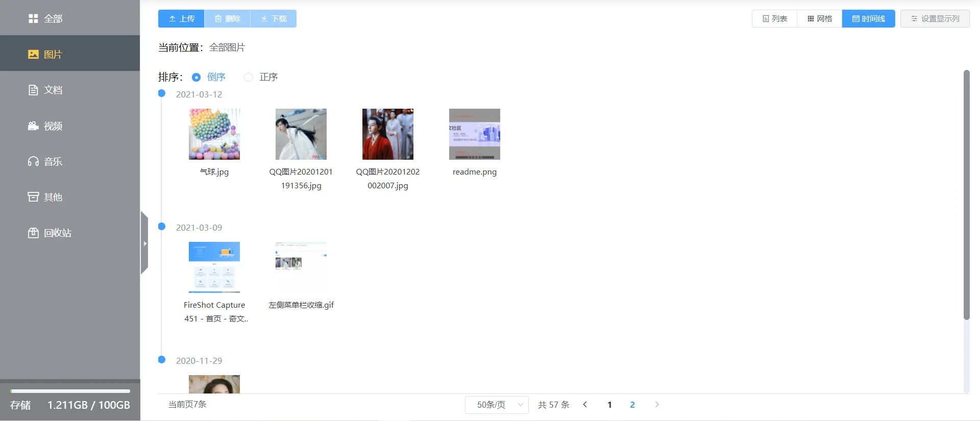Switch to 时间线 timeline view
The image size is (980, 421).
pyautogui.click(x=869, y=18)
